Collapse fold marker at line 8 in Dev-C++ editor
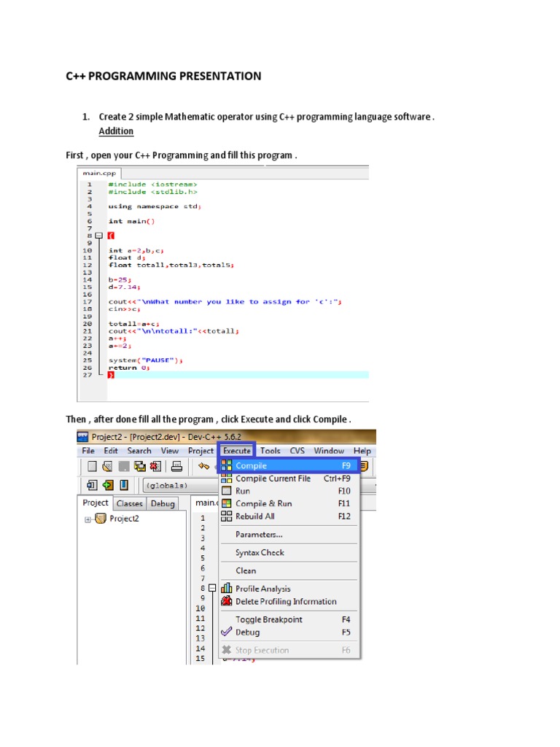 point(212,588)
